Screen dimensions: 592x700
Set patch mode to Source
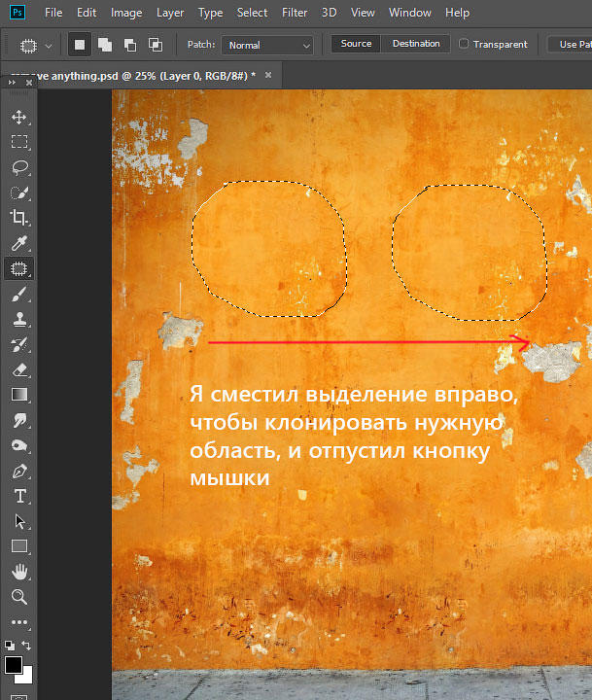[356, 44]
